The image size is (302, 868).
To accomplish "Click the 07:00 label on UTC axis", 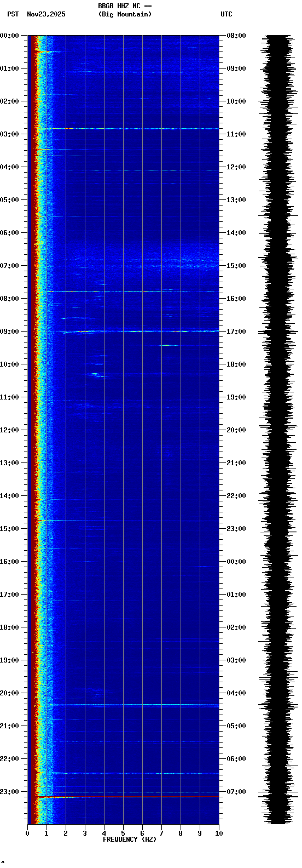I will [x=236, y=792].
